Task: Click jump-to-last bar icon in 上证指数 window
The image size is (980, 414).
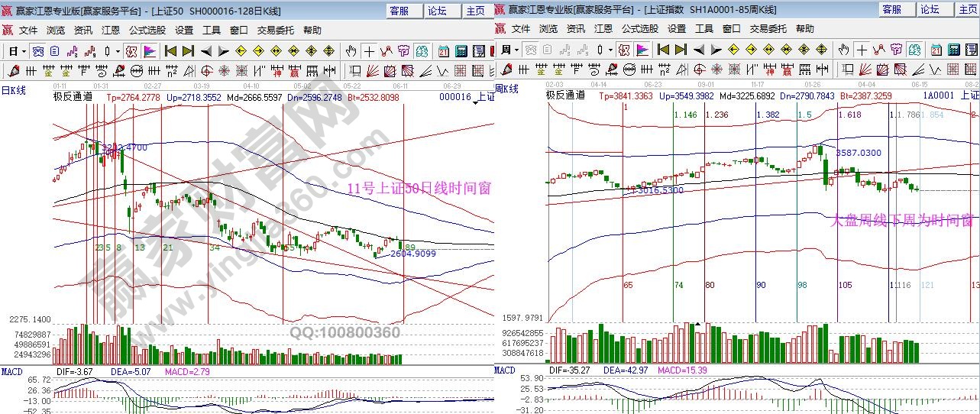Action: (681, 51)
